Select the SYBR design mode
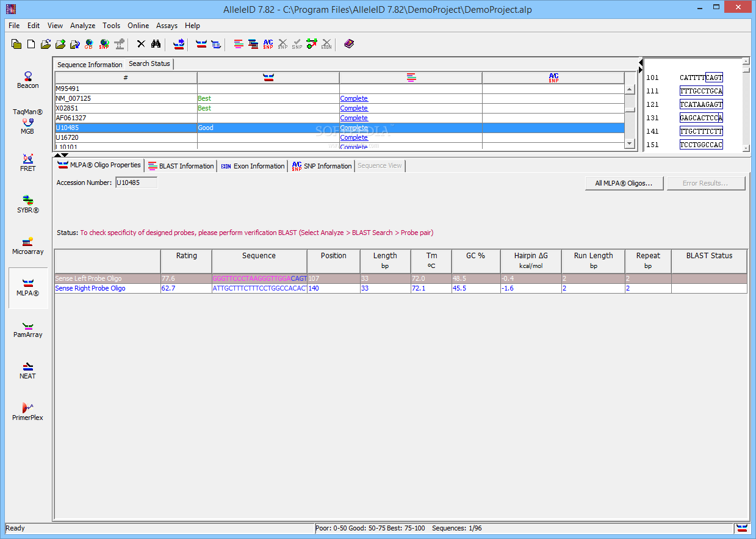 coord(28,204)
